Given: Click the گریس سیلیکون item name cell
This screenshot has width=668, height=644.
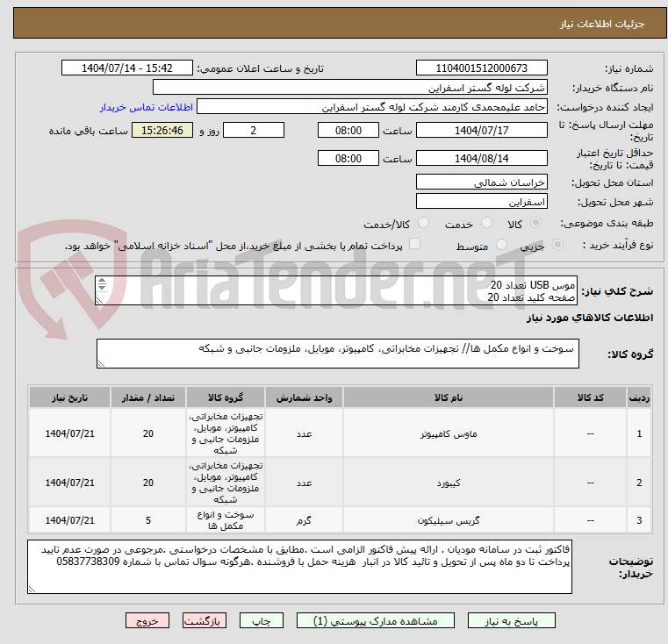Looking at the screenshot, I should coord(449,520).
